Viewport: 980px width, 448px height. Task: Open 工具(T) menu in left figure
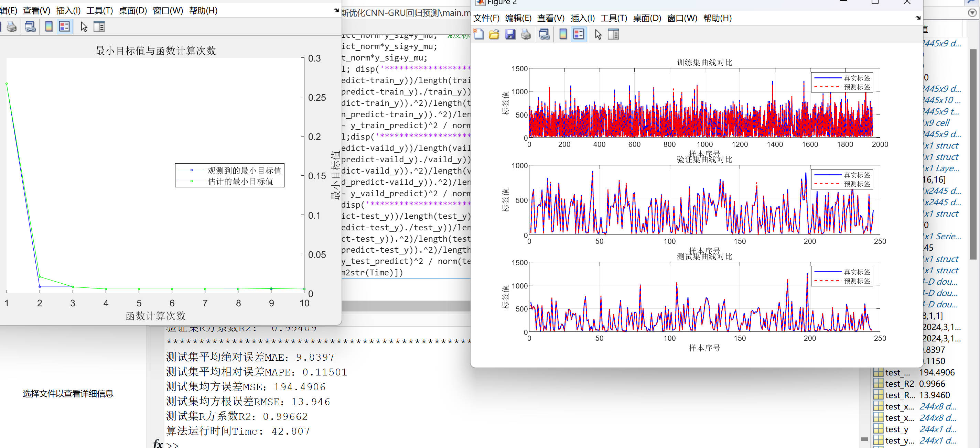click(x=99, y=11)
